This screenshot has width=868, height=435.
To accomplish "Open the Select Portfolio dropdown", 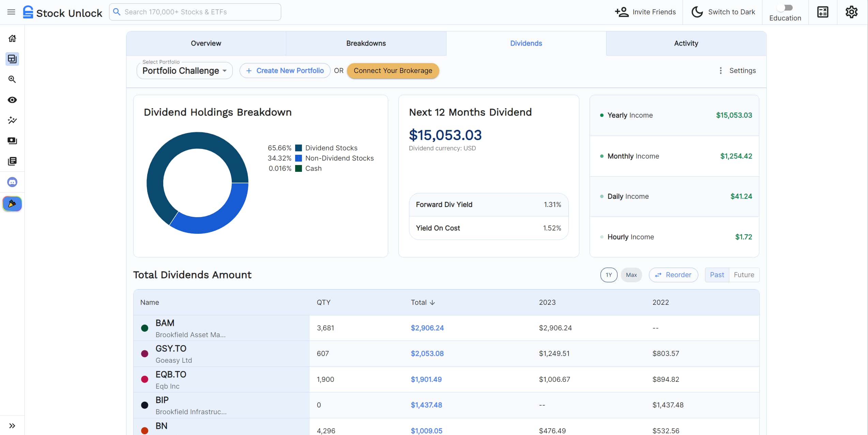I will (x=184, y=71).
